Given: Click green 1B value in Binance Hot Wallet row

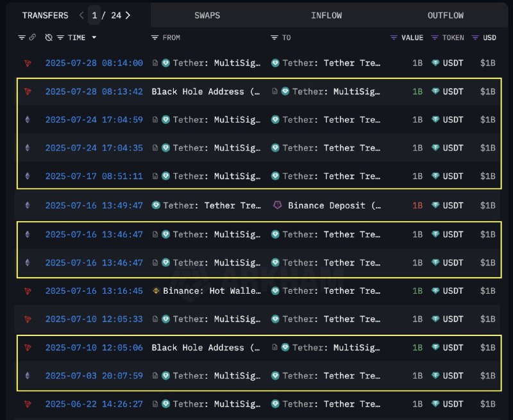Looking at the screenshot, I should [x=417, y=291].
